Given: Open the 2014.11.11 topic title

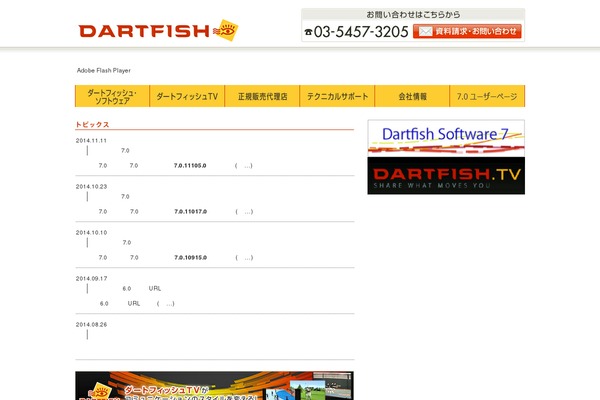Looking at the screenshot, I should tap(125, 150).
